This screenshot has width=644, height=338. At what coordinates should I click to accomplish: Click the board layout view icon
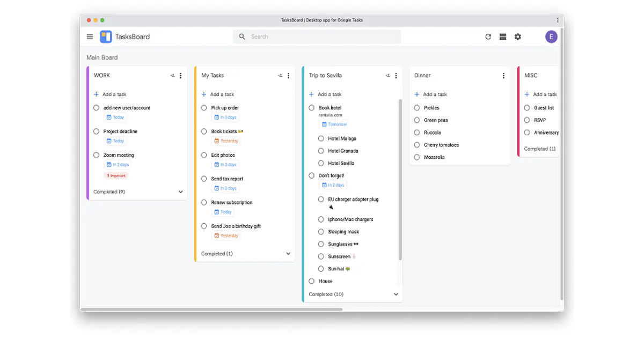tap(503, 37)
